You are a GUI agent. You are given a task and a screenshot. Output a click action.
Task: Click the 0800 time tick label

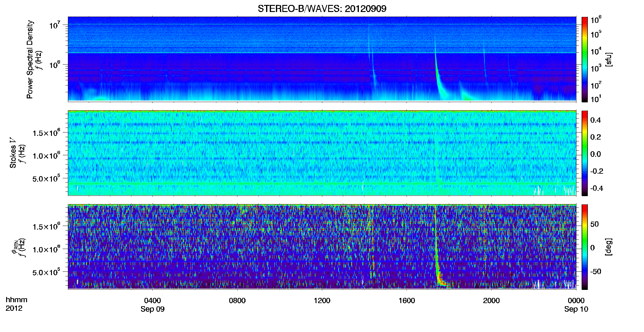[237, 300]
